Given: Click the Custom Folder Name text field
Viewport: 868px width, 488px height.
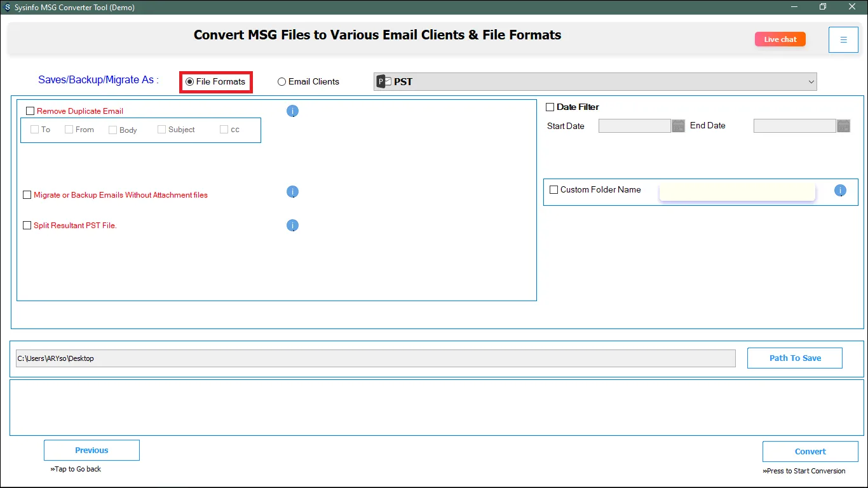Looking at the screenshot, I should (737, 191).
